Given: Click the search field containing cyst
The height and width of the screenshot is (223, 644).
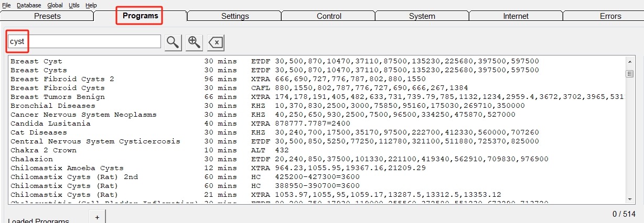Looking at the screenshot, I should click(x=84, y=41).
